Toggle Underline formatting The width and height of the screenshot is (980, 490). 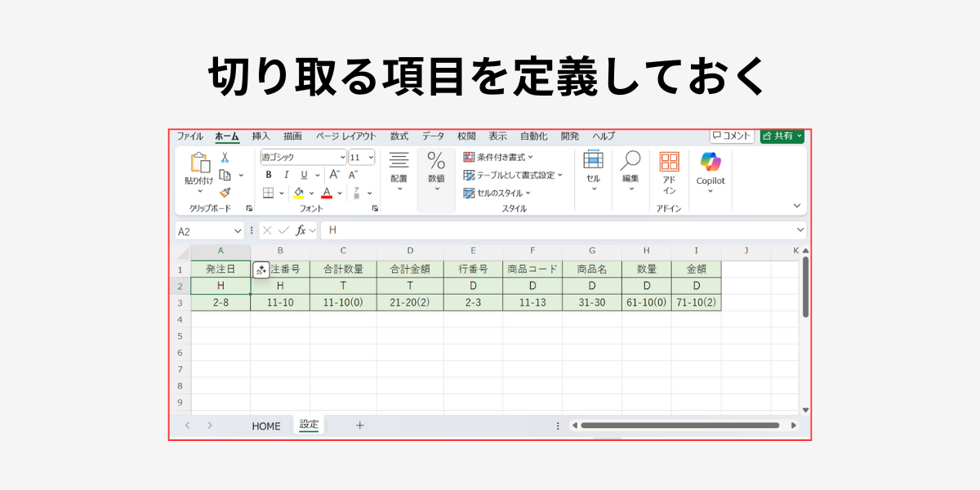click(x=304, y=175)
